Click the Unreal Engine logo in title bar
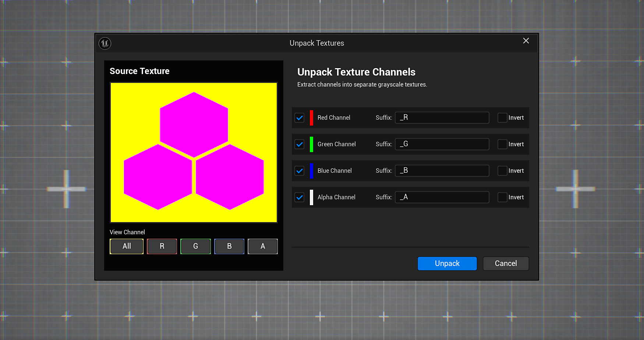The height and width of the screenshot is (340, 644). [105, 43]
